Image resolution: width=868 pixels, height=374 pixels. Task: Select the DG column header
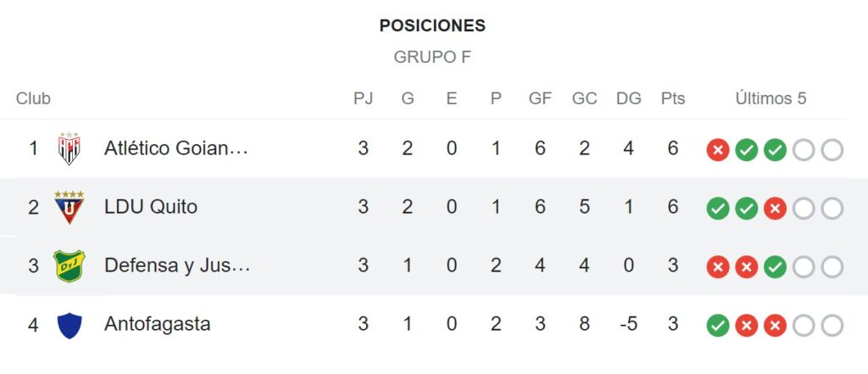pyautogui.click(x=628, y=98)
